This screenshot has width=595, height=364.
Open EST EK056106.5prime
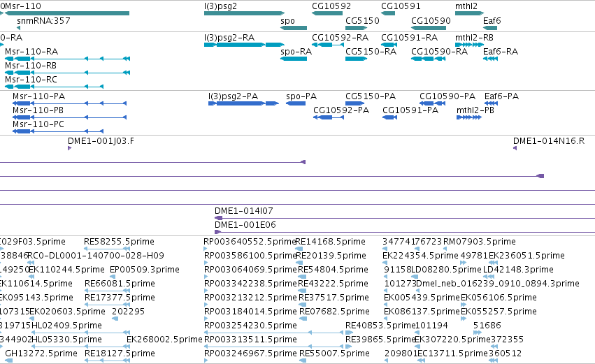(464, 305)
